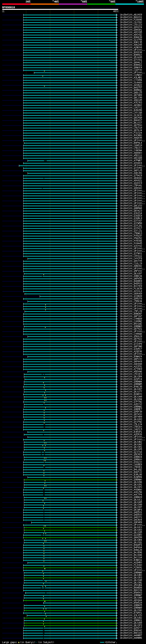Click the red 20% identity legend segment

tap(16, 4)
